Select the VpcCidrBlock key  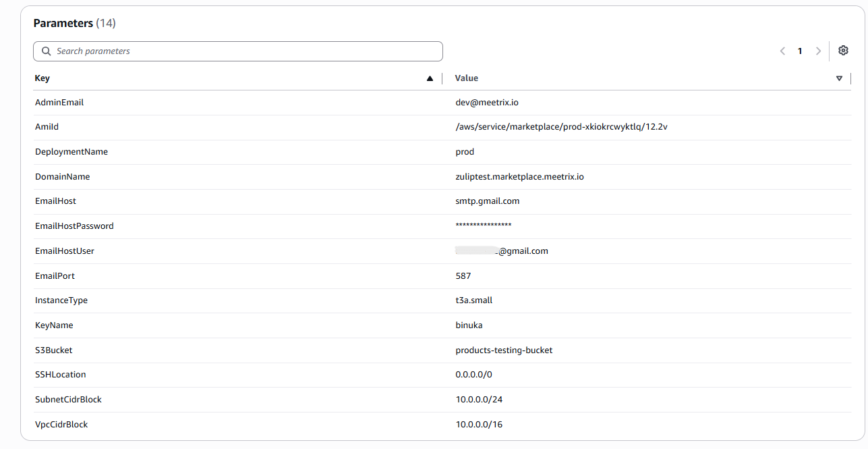pos(61,425)
